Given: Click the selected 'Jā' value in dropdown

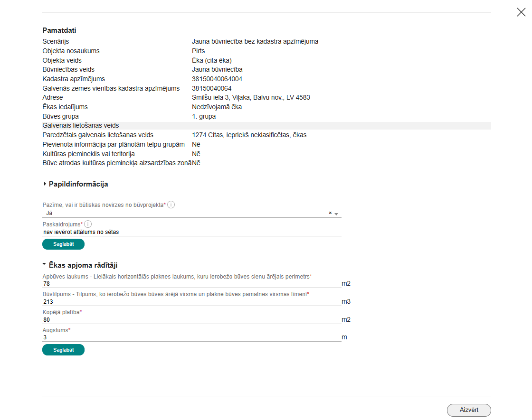Looking at the screenshot, I should coord(49,213).
